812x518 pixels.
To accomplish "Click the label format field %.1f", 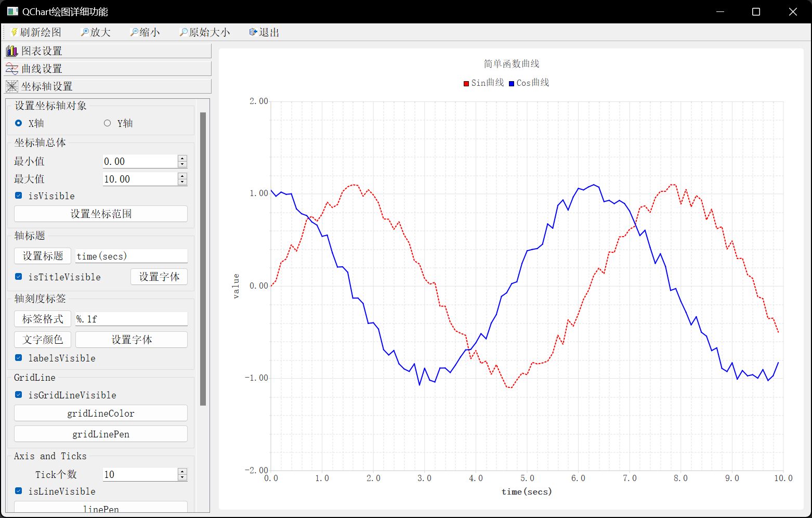I will (x=132, y=319).
